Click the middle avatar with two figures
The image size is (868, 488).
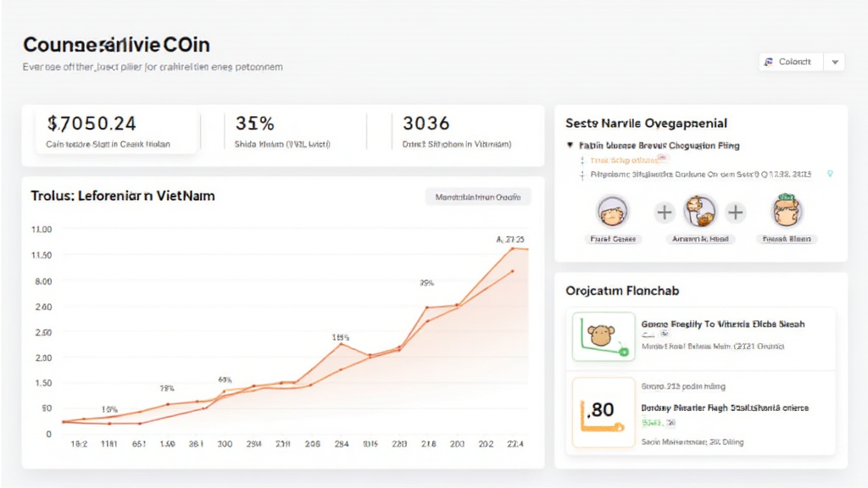700,211
